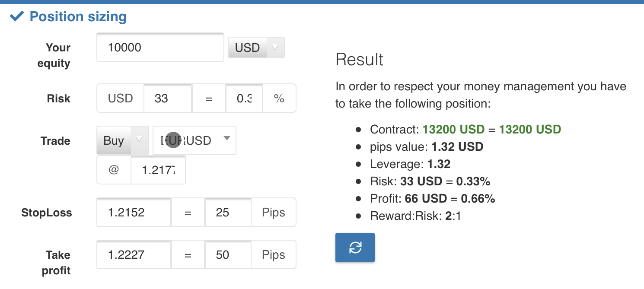Image resolution: width=644 pixels, height=289 pixels.
Task: Open the EURUSD currency pair selector
Action: pos(194,140)
